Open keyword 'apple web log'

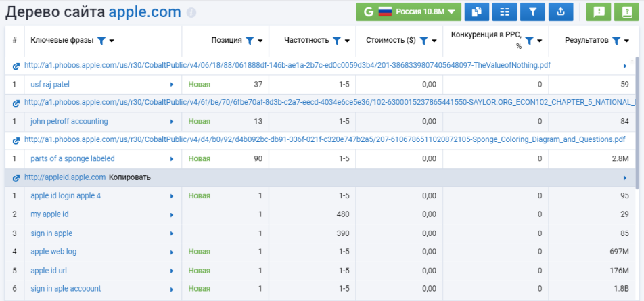pyautogui.click(x=53, y=252)
